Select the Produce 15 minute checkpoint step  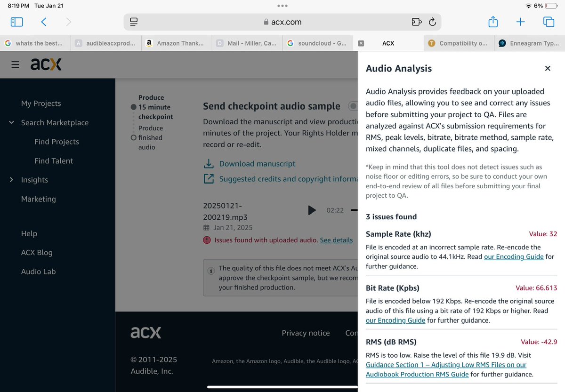click(x=155, y=107)
